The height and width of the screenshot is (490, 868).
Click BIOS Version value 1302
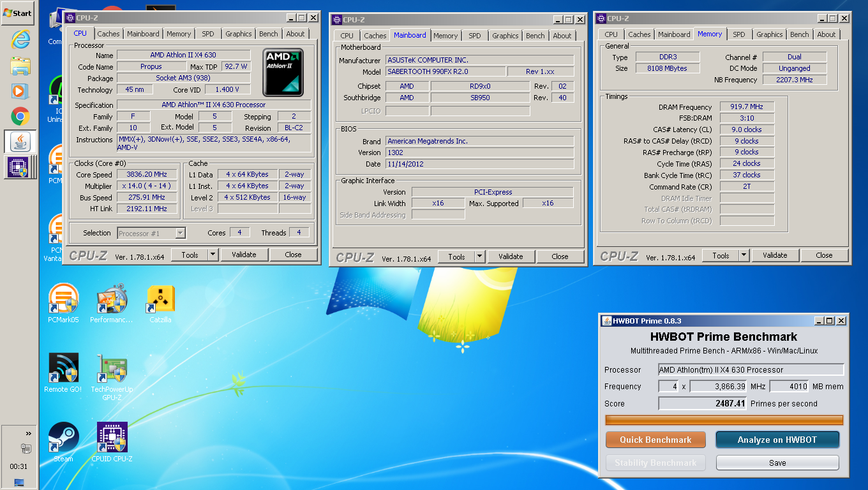coord(479,152)
